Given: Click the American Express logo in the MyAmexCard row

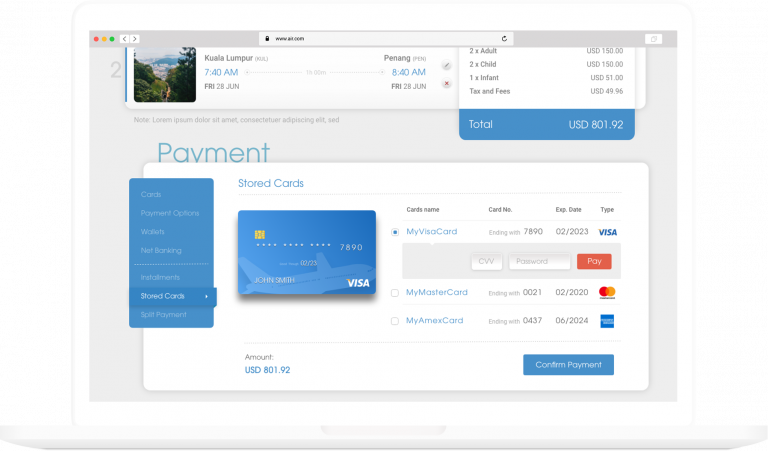Looking at the screenshot, I should pos(607,321).
